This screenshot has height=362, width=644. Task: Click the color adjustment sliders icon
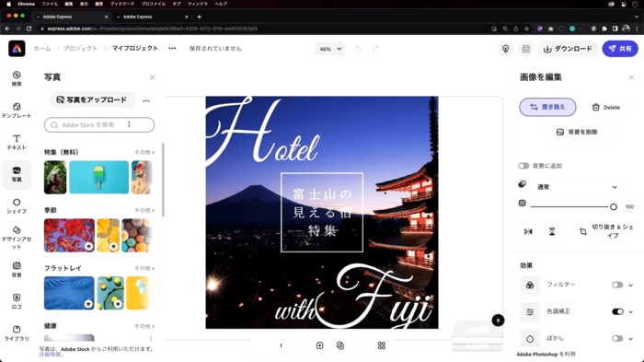(x=530, y=312)
